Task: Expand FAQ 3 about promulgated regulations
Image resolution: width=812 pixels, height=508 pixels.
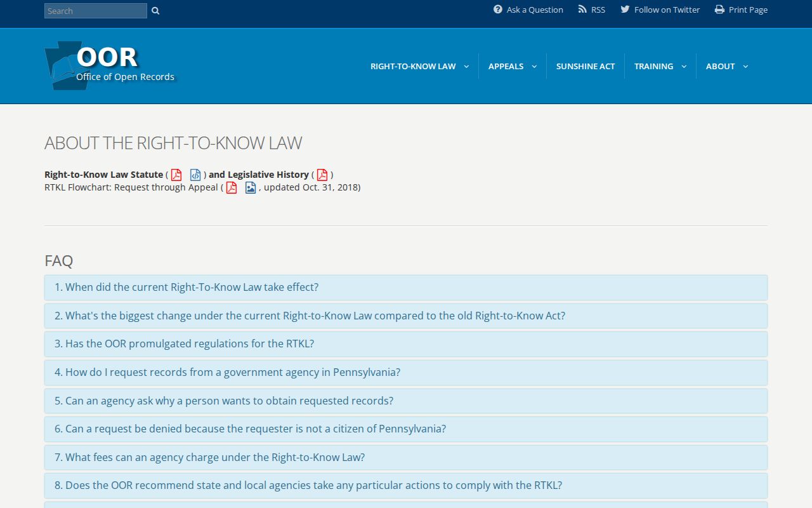Action: (x=406, y=344)
